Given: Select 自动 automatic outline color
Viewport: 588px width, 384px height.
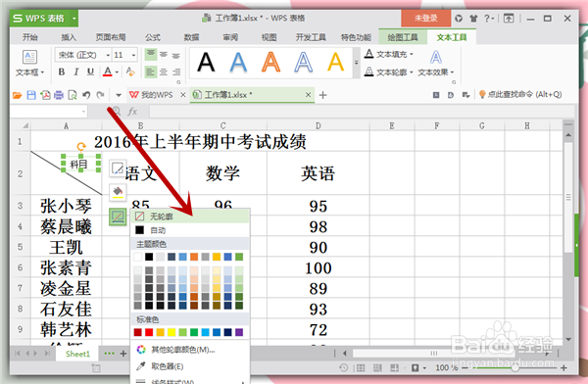Looking at the screenshot, I should tap(190, 230).
